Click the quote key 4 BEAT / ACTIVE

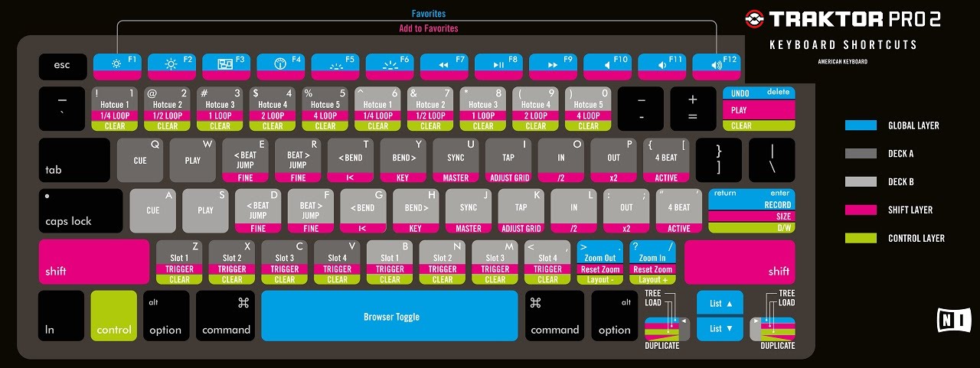[678, 210]
